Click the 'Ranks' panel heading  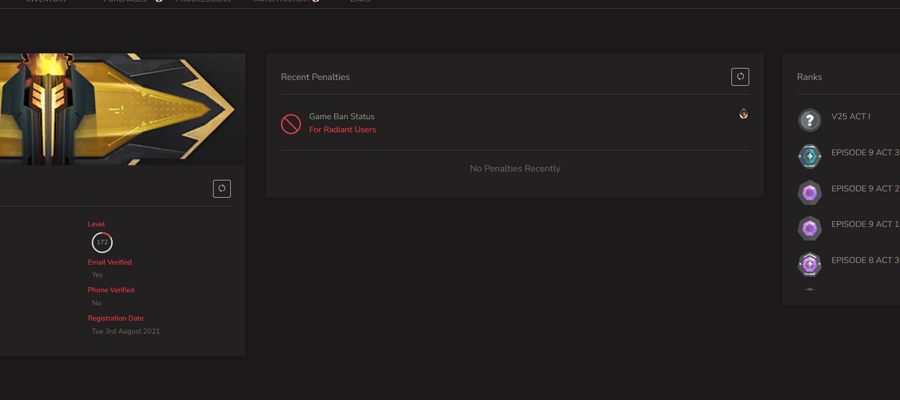[x=809, y=77]
